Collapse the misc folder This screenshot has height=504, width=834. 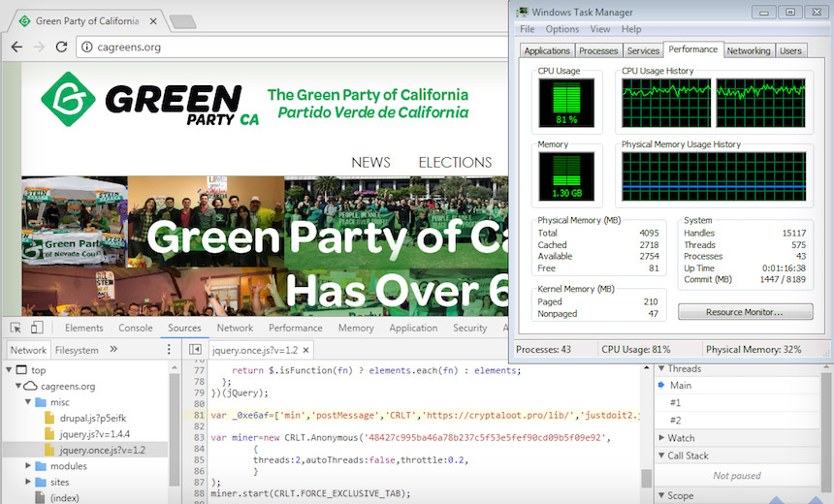pyautogui.click(x=28, y=402)
